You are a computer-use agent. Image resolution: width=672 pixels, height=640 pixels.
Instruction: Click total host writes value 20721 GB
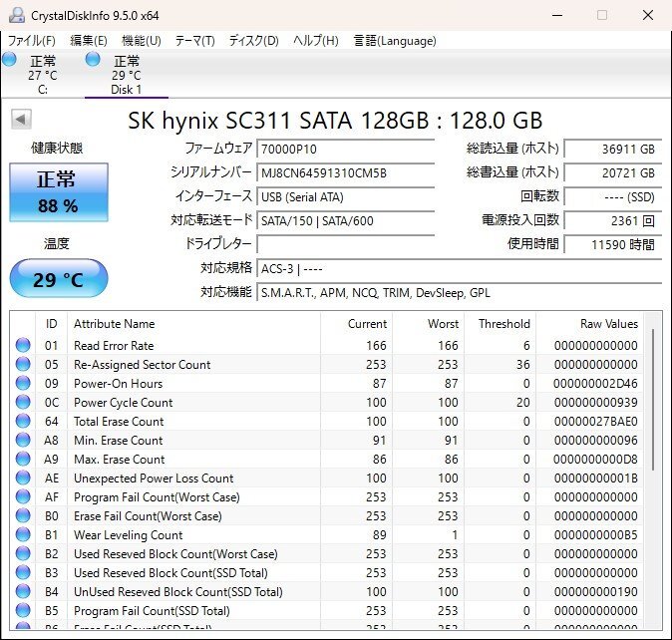pos(613,173)
